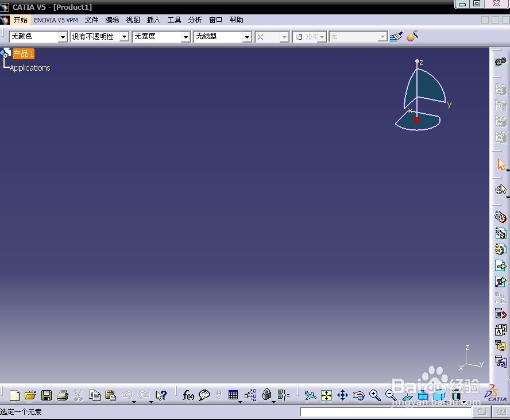The width and height of the screenshot is (510, 420).
Task: Click the Normal View plane icon
Action: point(407,396)
